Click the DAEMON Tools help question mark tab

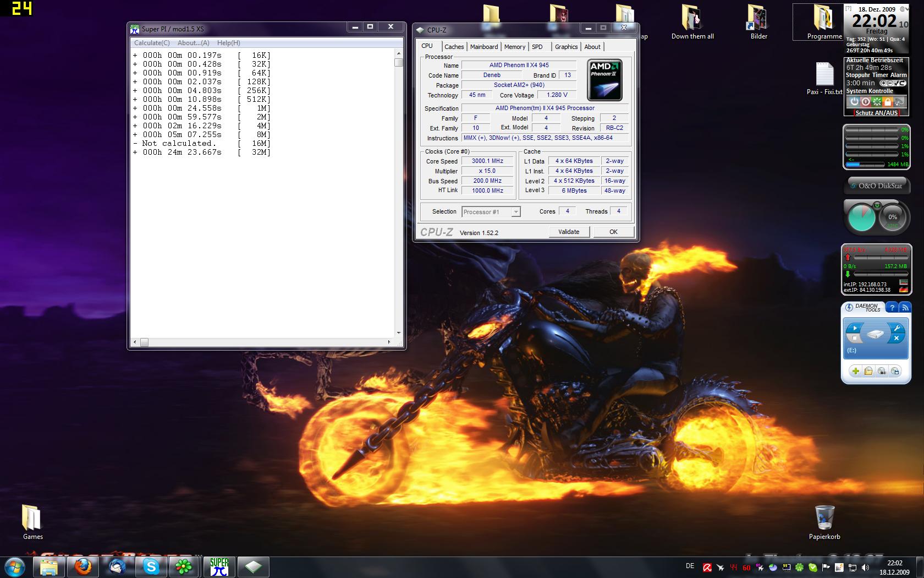(892, 308)
